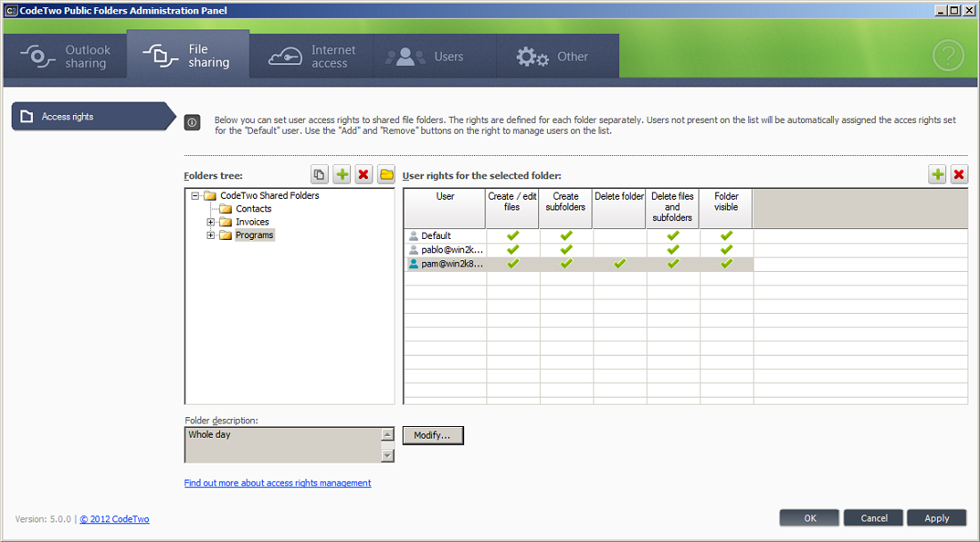Toggle Create / edit files for Default

[513, 235]
